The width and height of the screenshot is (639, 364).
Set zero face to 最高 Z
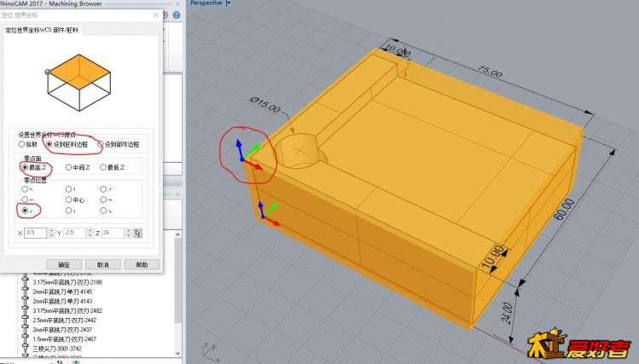[34, 167]
